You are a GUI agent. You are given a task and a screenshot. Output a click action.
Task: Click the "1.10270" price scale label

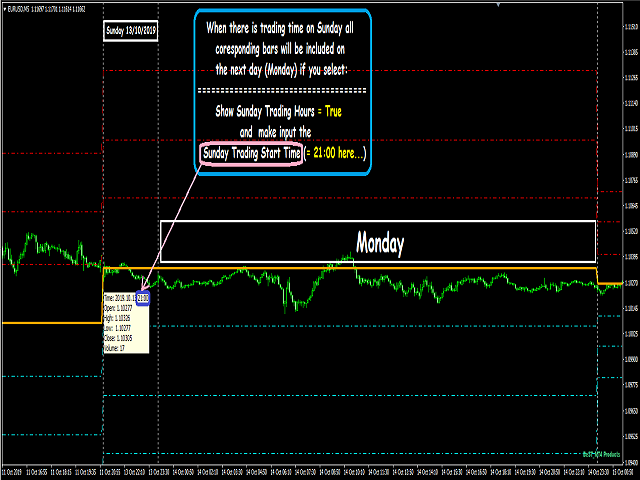coord(631,282)
